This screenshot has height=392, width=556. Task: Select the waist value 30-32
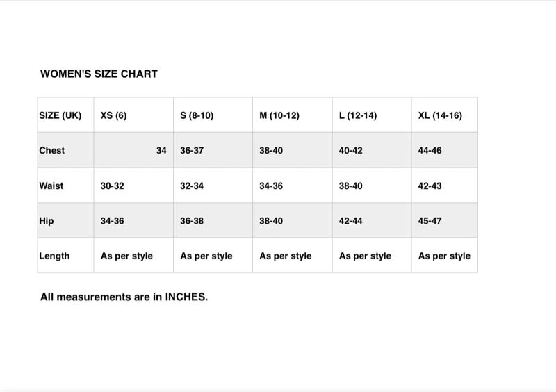click(113, 186)
